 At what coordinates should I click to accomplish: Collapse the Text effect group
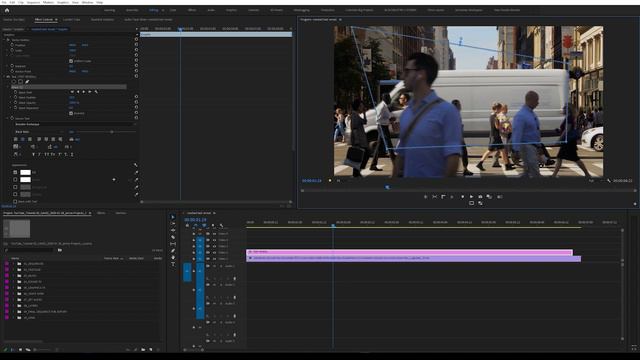pyautogui.click(x=4, y=76)
